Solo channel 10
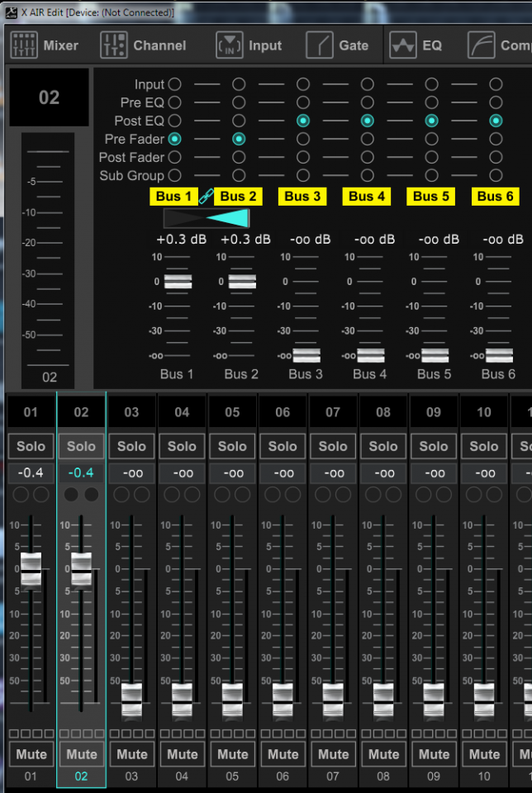Screen dimensions: 532x793 [484, 446]
